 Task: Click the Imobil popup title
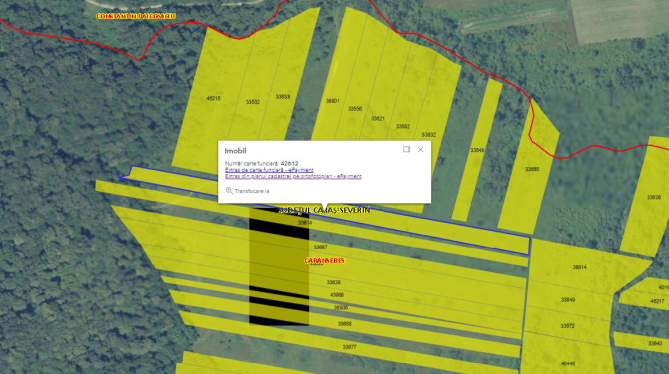[236, 151]
